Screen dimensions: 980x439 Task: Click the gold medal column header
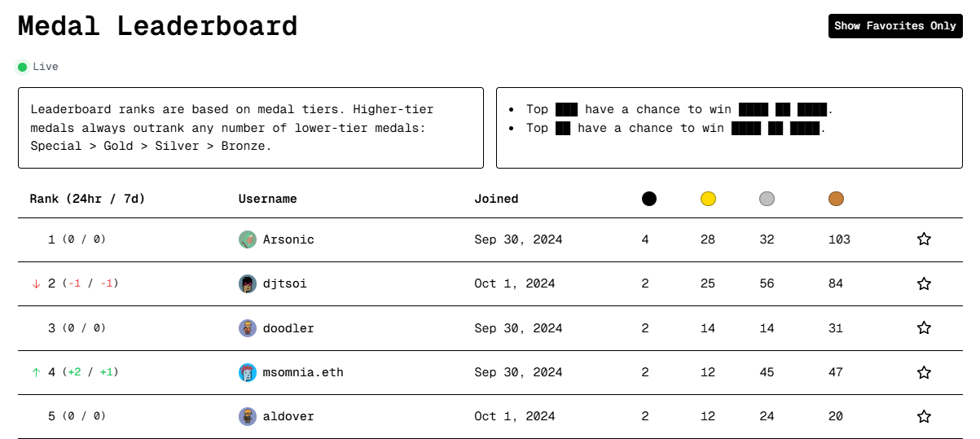point(708,199)
